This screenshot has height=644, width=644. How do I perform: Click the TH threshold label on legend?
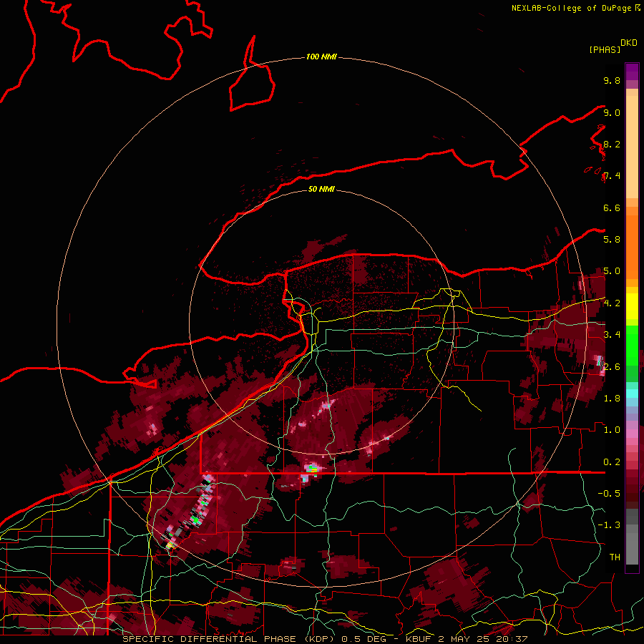click(x=615, y=557)
